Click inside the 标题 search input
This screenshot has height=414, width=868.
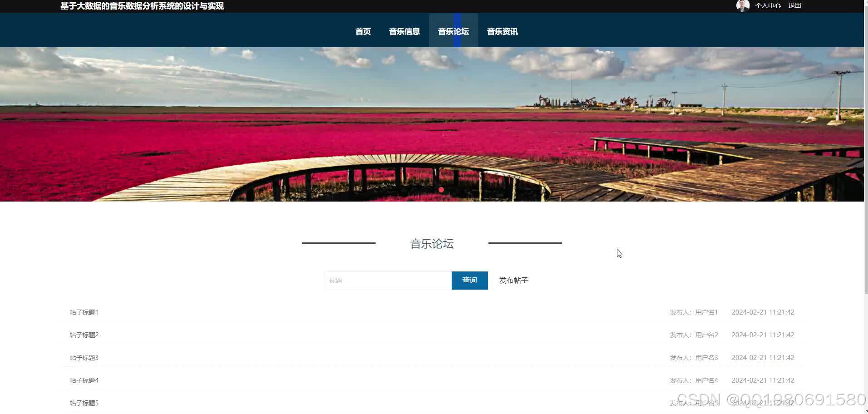(x=387, y=280)
